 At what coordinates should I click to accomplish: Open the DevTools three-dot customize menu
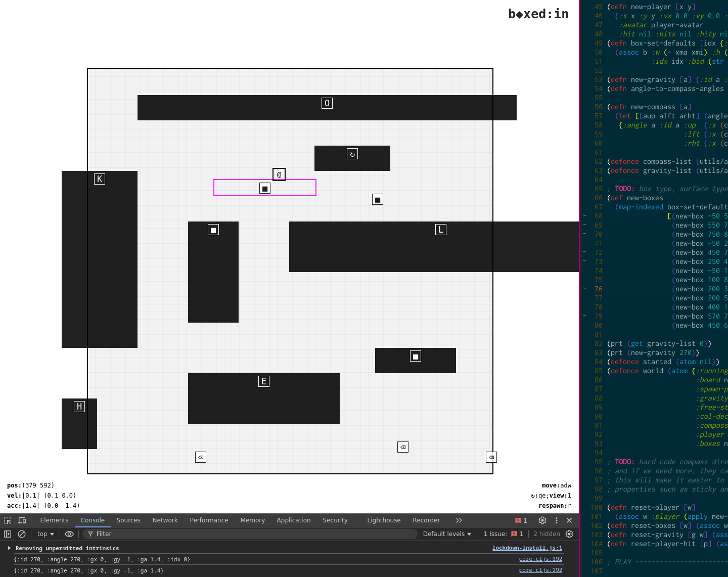point(557,520)
